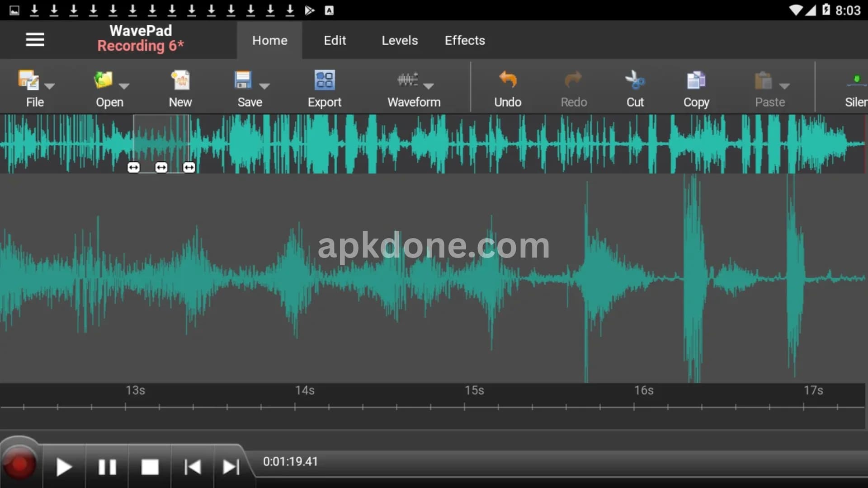This screenshot has height=488, width=868.
Task: Stop the playback
Action: click(x=150, y=467)
